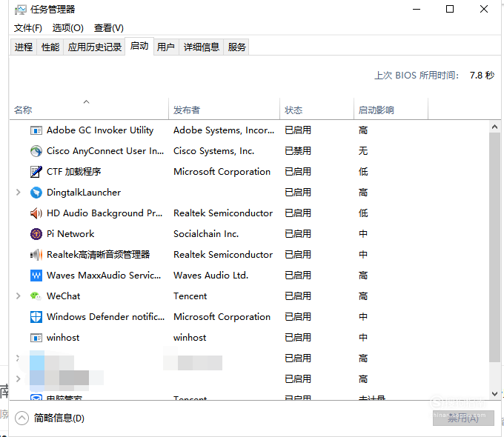Click the Waves MaxxAudio W icon
This screenshot has height=437, width=504.
pos(36,276)
